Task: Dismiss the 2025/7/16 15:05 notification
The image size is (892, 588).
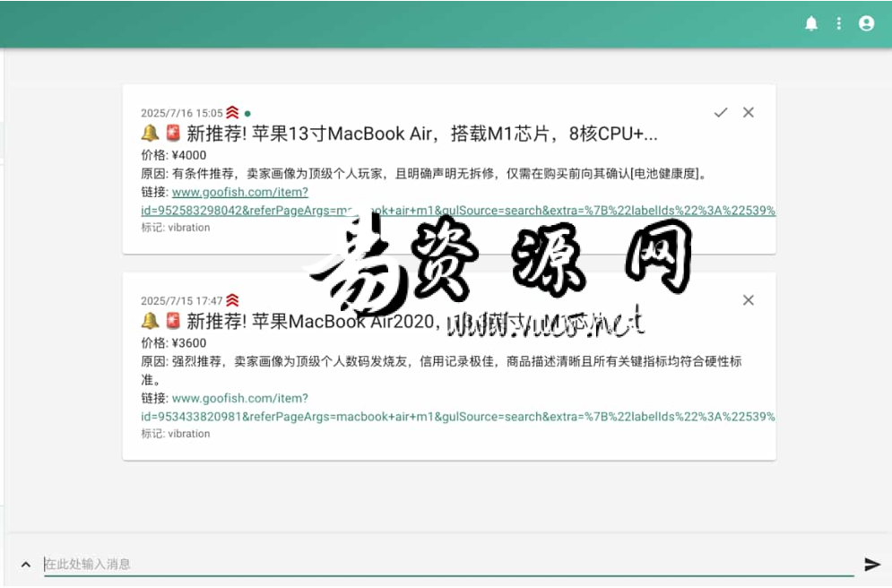Action: click(x=748, y=113)
